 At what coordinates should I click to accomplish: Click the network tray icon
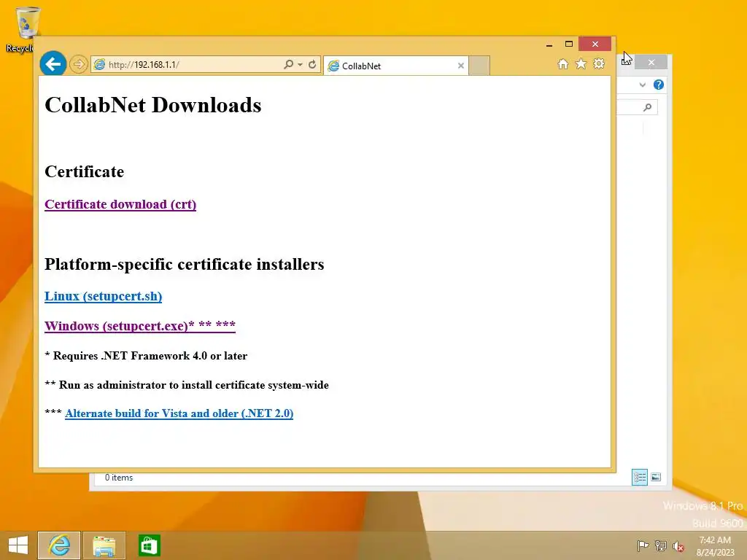pyautogui.click(x=661, y=545)
